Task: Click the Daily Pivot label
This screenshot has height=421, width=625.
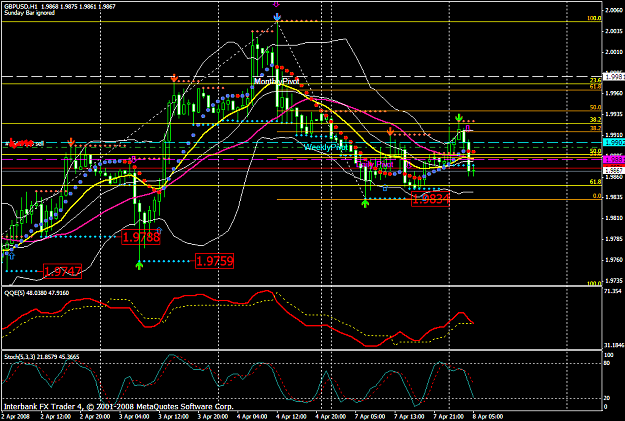Action: [375, 164]
